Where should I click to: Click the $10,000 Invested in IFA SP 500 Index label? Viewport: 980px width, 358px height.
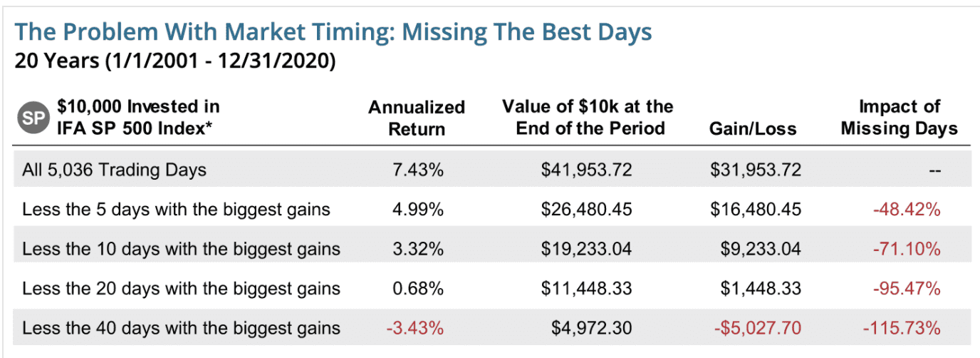(x=138, y=118)
